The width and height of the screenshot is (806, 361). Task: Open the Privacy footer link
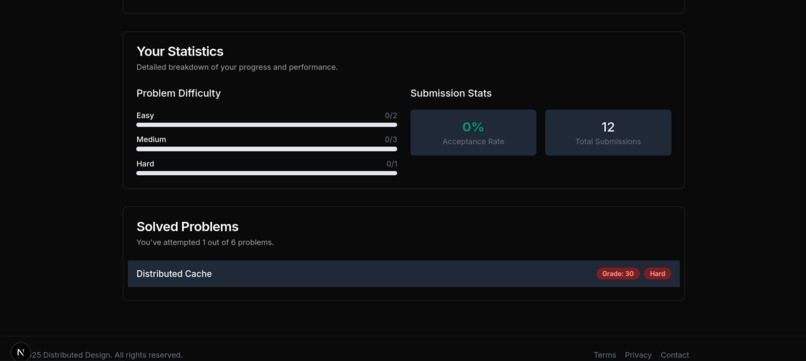click(x=638, y=355)
